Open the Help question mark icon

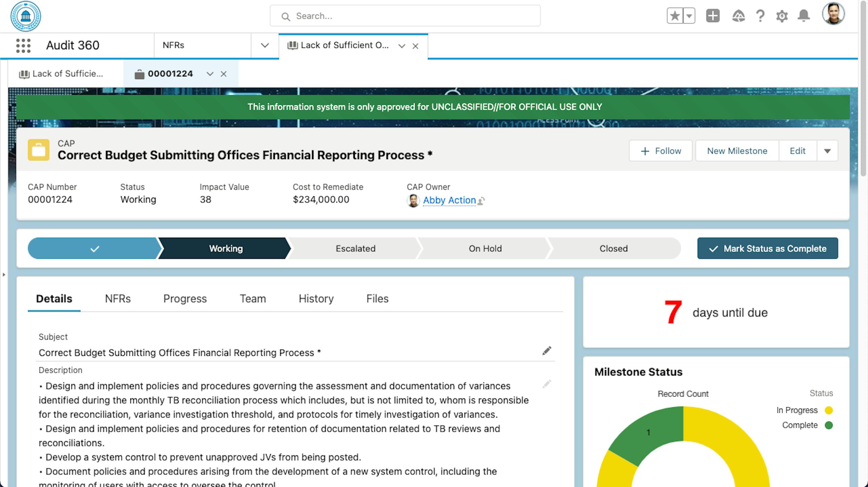(x=760, y=16)
